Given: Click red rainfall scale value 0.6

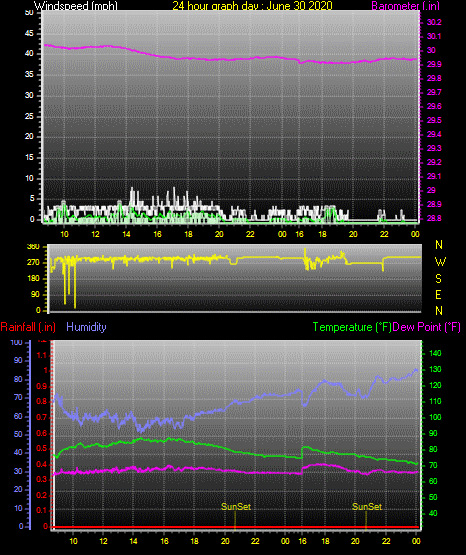Looking at the screenshot, I should pos(42,433).
